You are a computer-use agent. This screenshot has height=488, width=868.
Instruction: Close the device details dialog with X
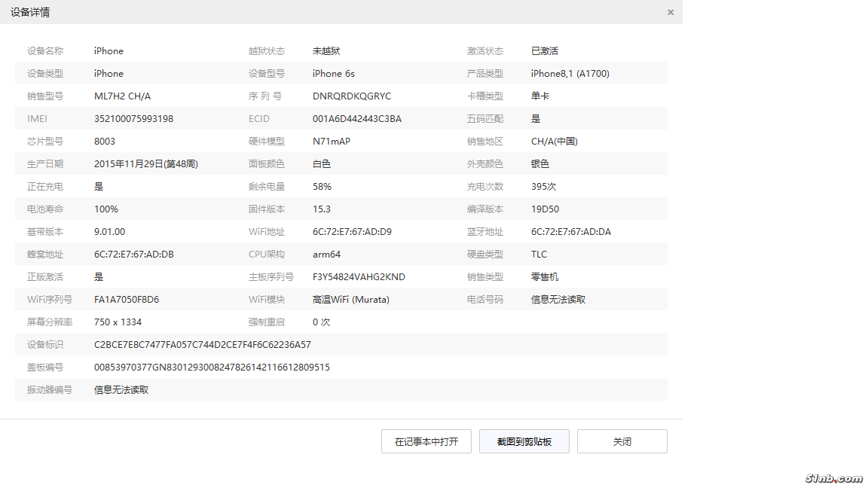tap(670, 12)
